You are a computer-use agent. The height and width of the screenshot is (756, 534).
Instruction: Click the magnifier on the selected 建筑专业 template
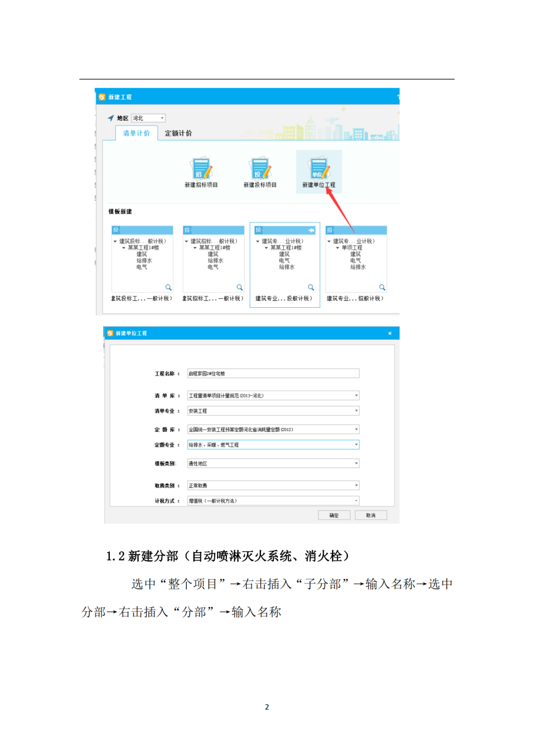point(311,287)
